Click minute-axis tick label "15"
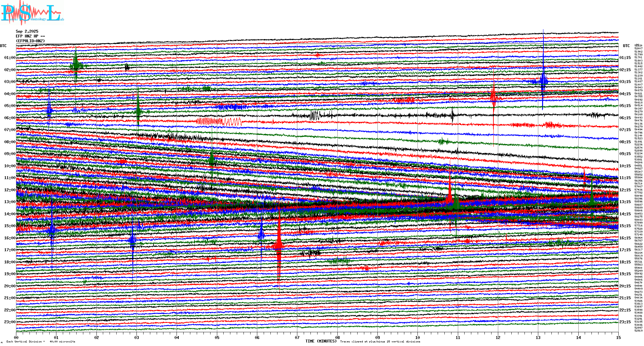The height and width of the screenshot is (346, 644). click(x=618, y=337)
